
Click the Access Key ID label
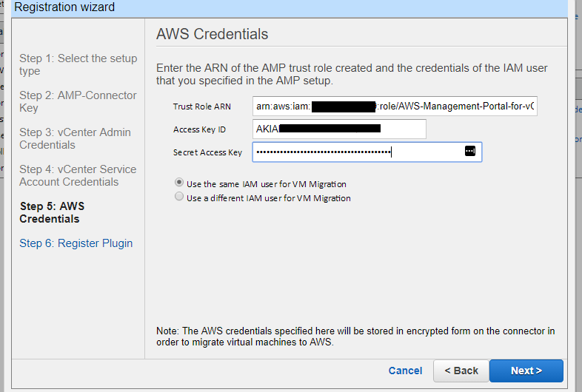click(199, 129)
